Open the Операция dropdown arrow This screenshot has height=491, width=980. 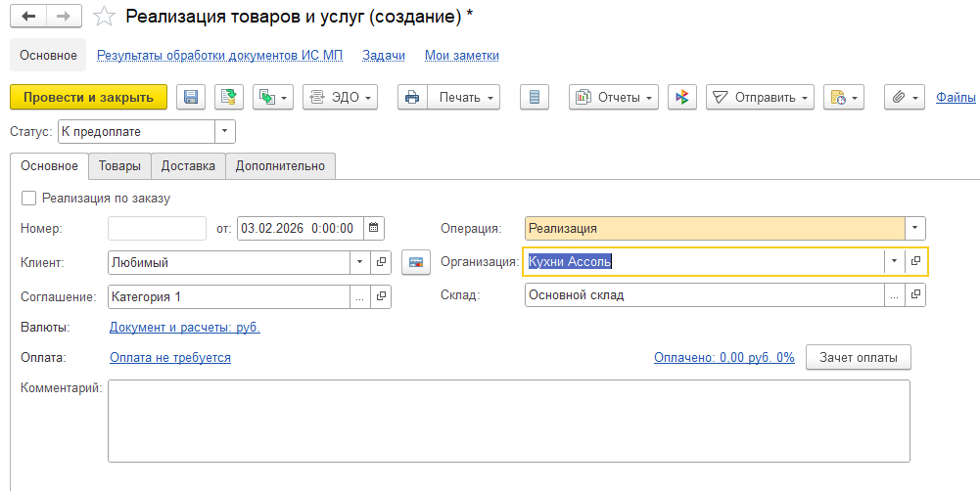coord(914,228)
